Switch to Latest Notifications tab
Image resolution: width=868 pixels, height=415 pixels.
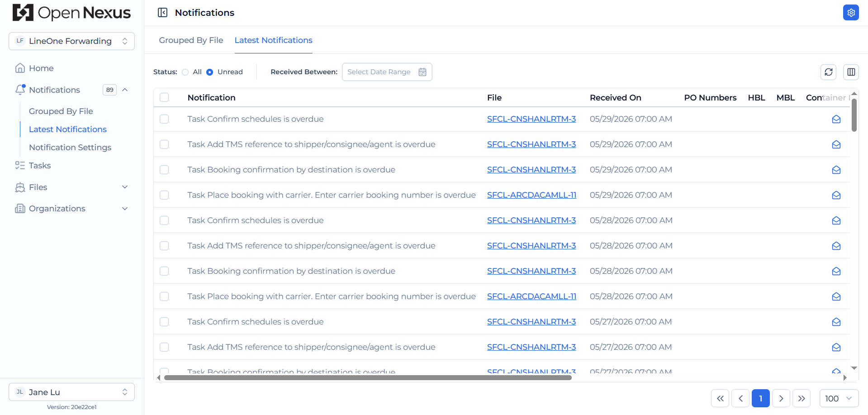pyautogui.click(x=273, y=40)
